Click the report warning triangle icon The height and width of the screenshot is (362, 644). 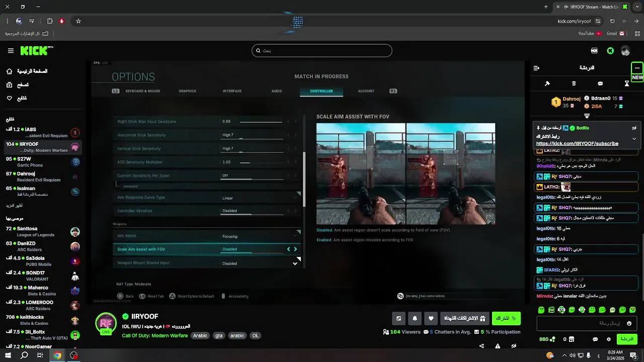click(x=498, y=346)
